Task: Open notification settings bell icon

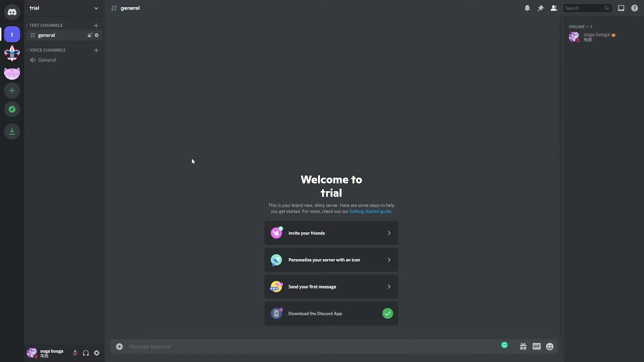Action: pyautogui.click(x=527, y=8)
